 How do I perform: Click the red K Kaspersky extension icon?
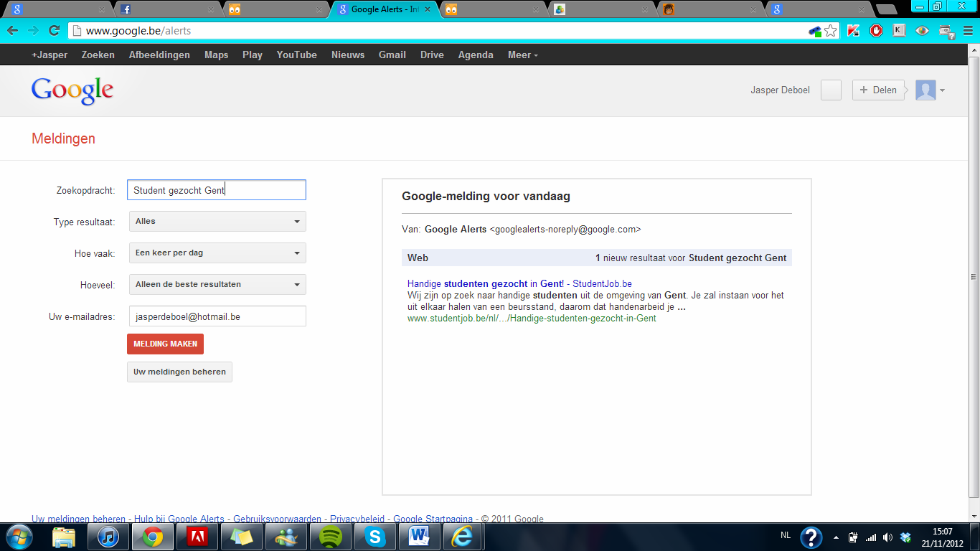pyautogui.click(x=853, y=31)
